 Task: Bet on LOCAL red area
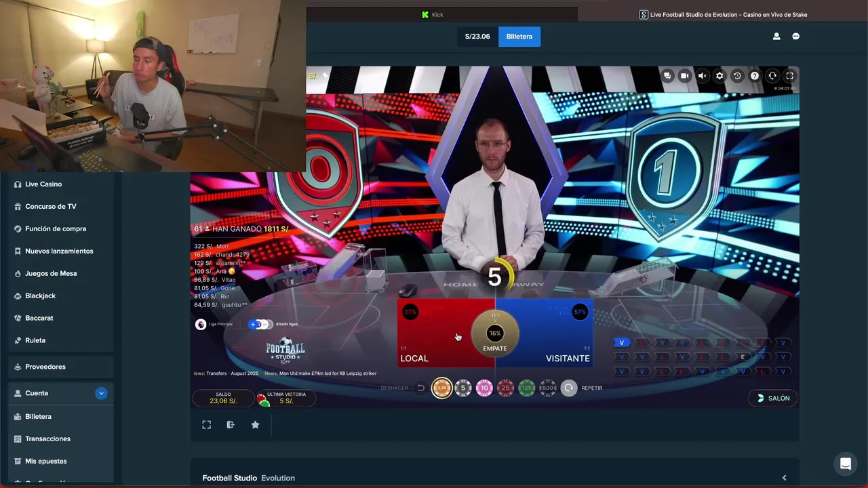(x=437, y=333)
